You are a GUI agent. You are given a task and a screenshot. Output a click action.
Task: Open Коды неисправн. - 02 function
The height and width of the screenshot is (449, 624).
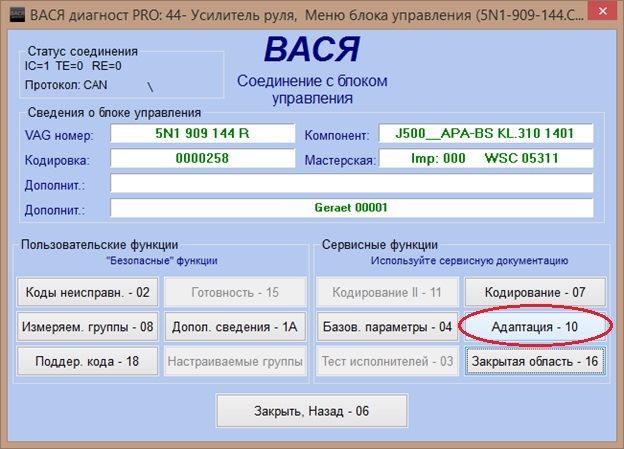click(x=88, y=292)
